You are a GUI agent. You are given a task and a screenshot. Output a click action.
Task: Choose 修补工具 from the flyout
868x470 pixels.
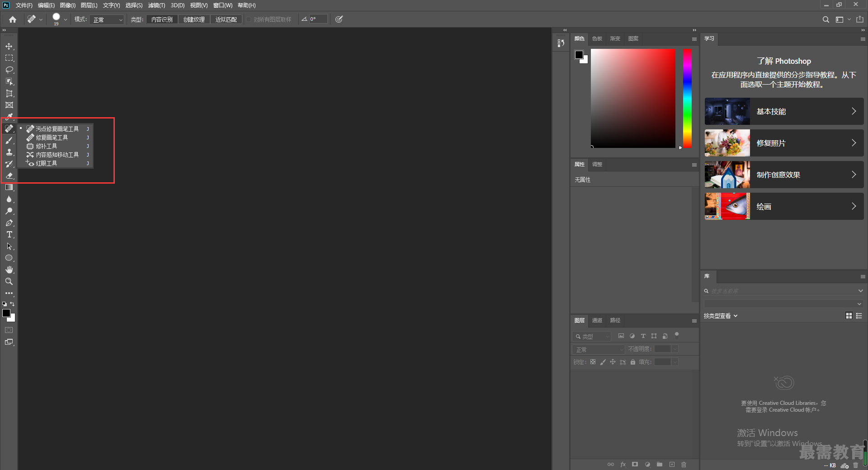(x=56, y=146)
